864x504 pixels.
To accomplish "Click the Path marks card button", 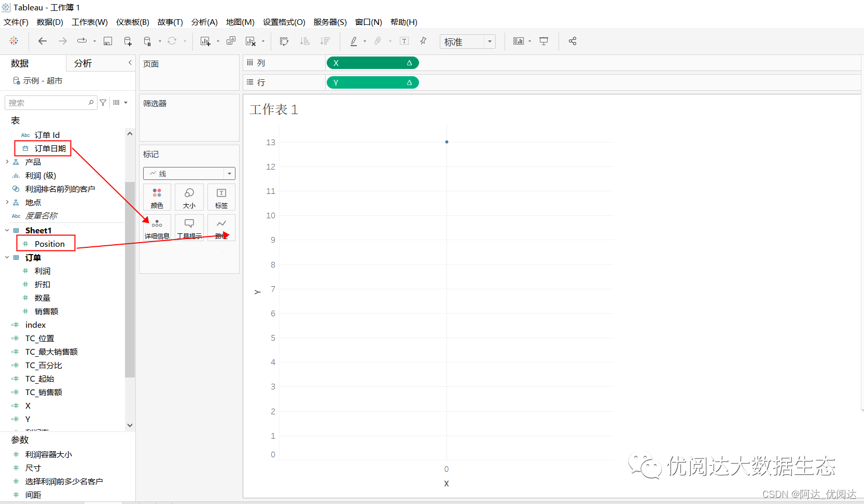I will 221,228.
